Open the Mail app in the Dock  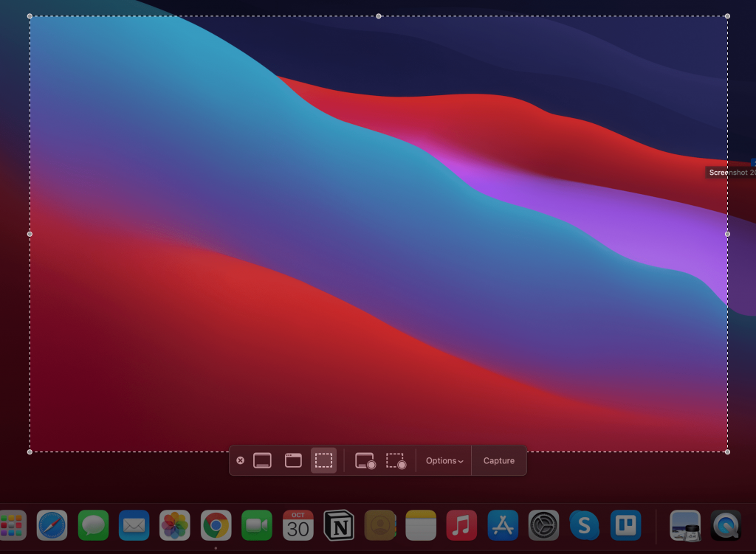tap(134, 525)
